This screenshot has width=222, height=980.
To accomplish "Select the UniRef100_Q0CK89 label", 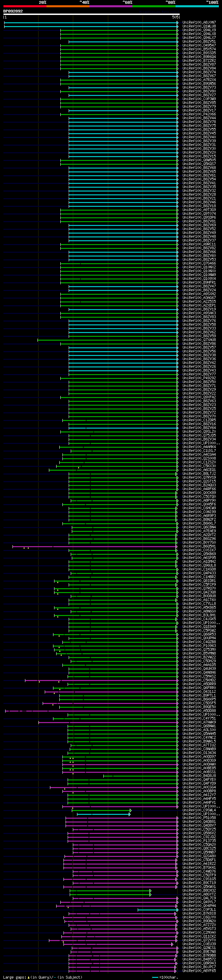I will pos(199,493).
